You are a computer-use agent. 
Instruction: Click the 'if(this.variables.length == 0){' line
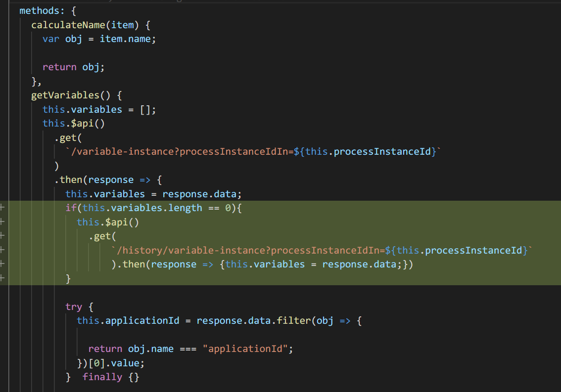[153, 208]
